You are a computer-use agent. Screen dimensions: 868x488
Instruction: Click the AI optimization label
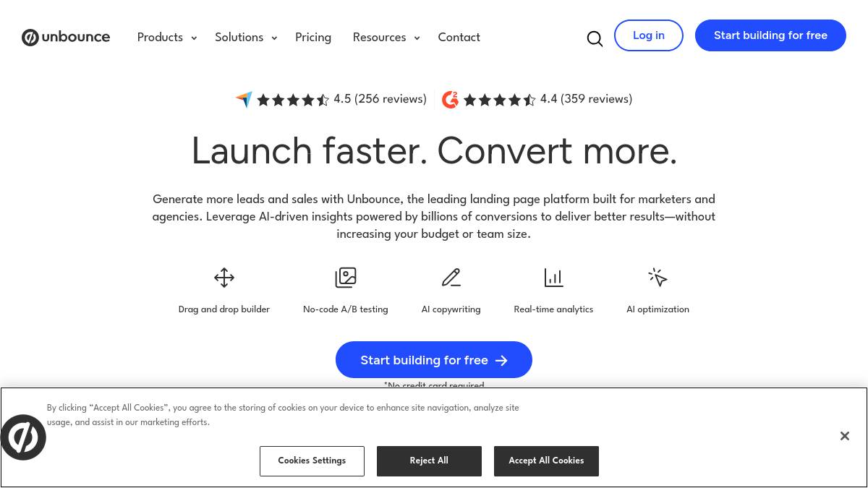(658, 309)
